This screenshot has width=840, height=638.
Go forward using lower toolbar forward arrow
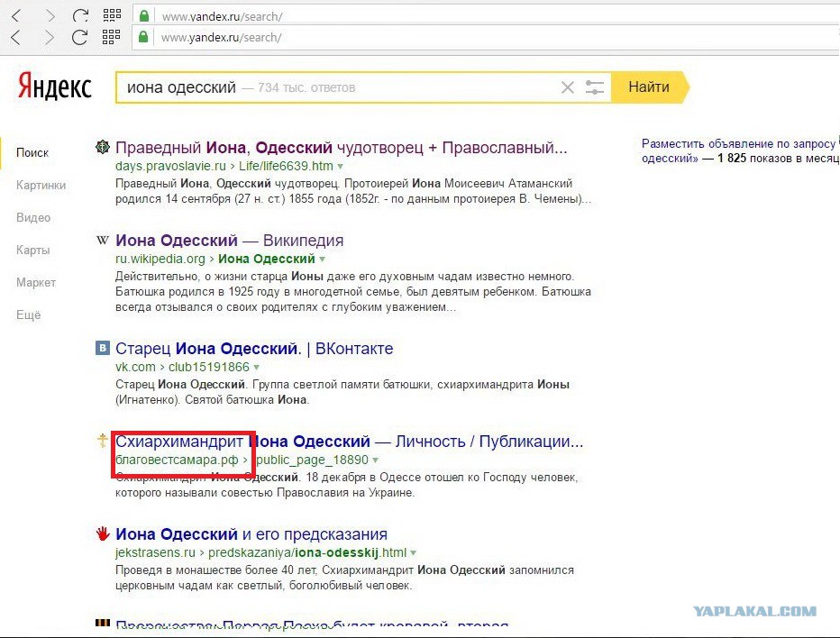point(50,37)
